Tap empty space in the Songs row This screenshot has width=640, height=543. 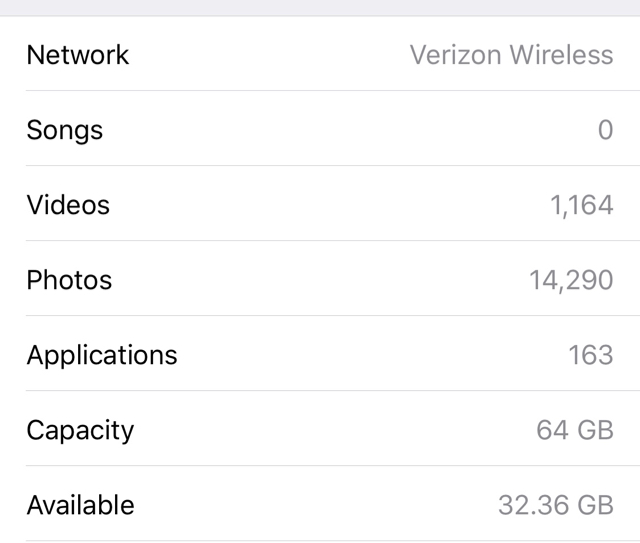pos(330,130)
